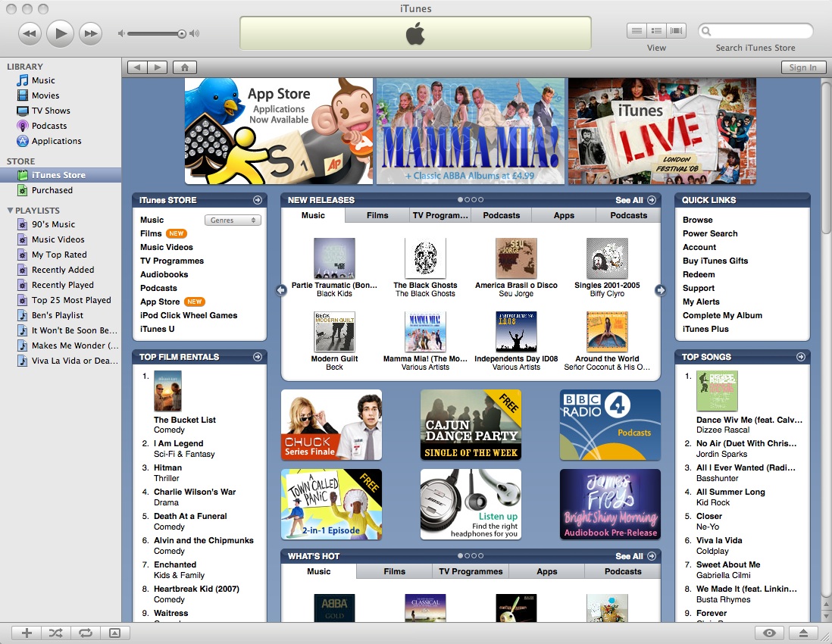Switch to list view
The height and width of the screenshot is (644, 832).
point(637,31)
